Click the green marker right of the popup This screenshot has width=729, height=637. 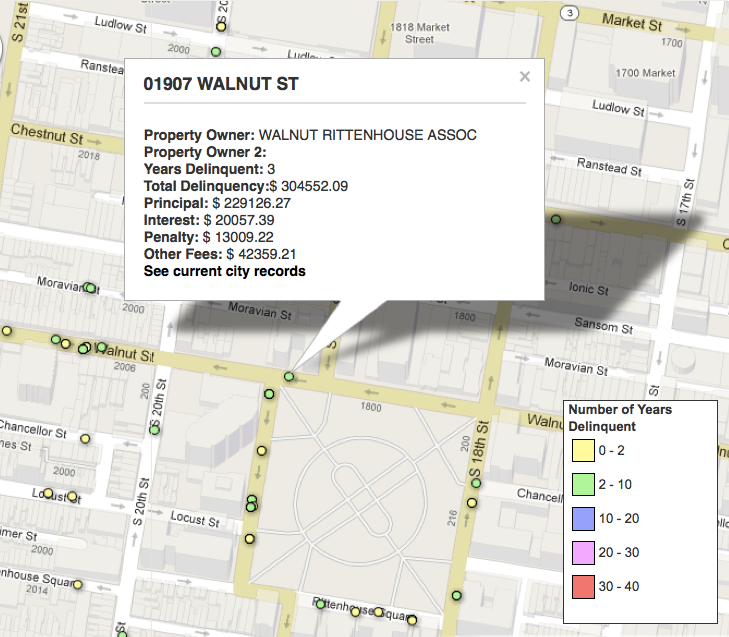(x=555, y=219)
